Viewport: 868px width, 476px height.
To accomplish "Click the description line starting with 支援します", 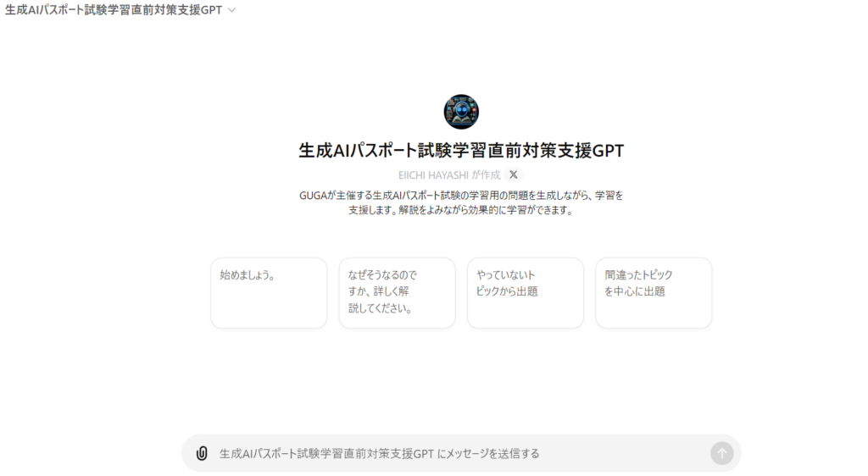I will coord(461,210).
